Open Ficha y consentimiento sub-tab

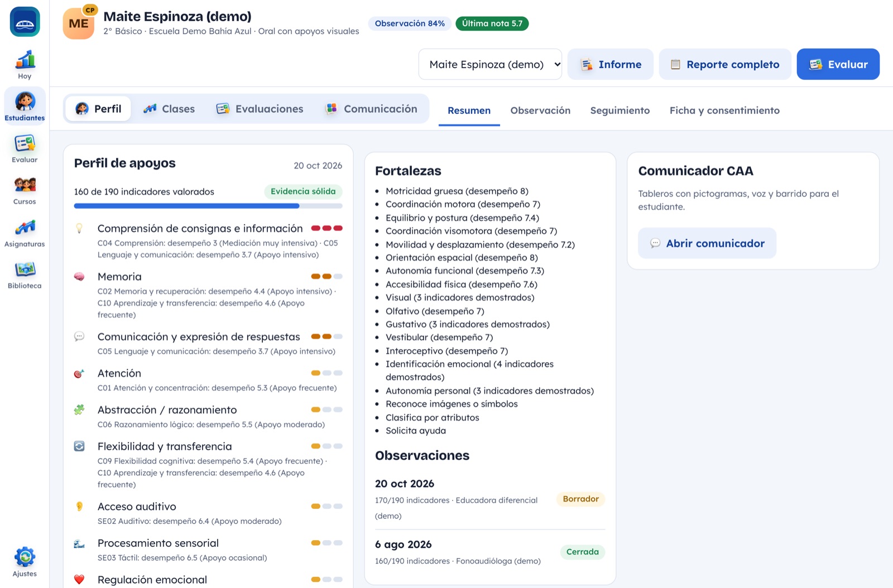(x=724, y=110)
